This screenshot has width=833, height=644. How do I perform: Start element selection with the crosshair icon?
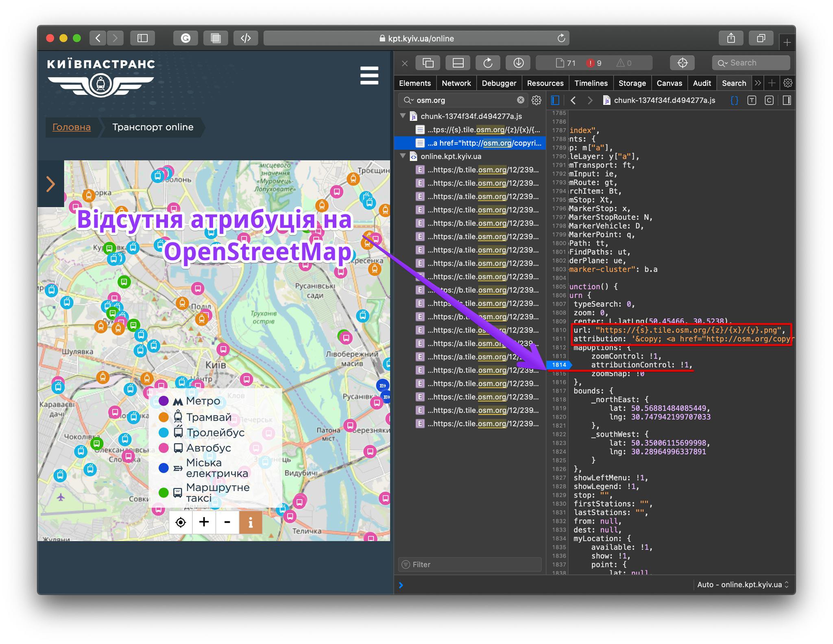point(683,63)
